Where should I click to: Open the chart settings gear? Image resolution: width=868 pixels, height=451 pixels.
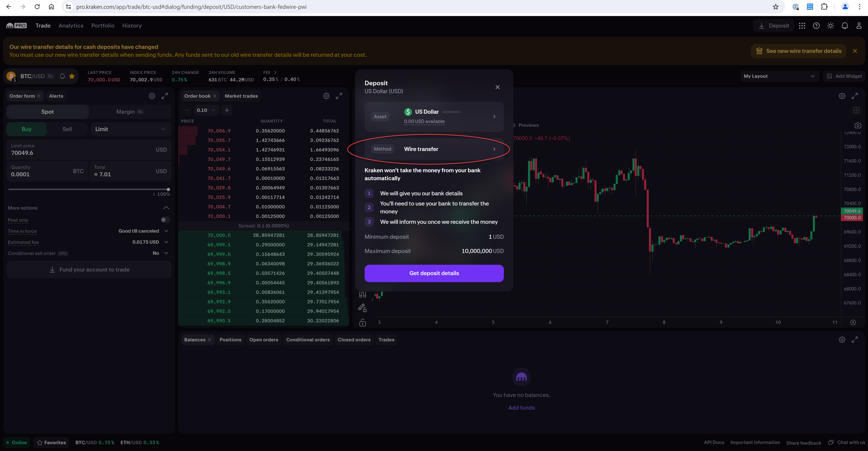842,96
